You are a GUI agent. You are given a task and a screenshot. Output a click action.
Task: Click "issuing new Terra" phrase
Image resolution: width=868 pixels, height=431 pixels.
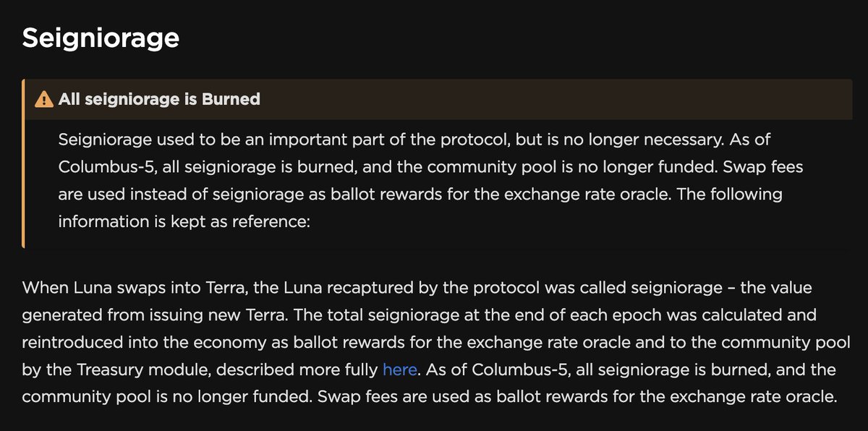(187, 315)
